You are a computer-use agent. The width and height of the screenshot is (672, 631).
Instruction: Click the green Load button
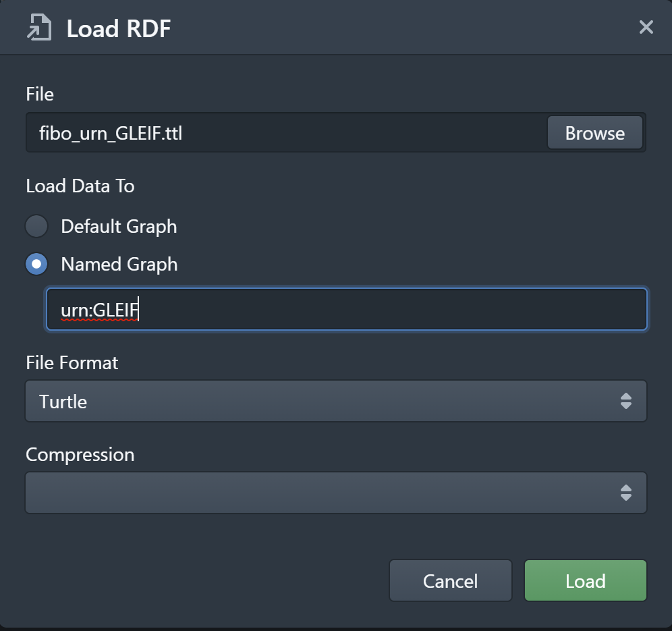586,581
